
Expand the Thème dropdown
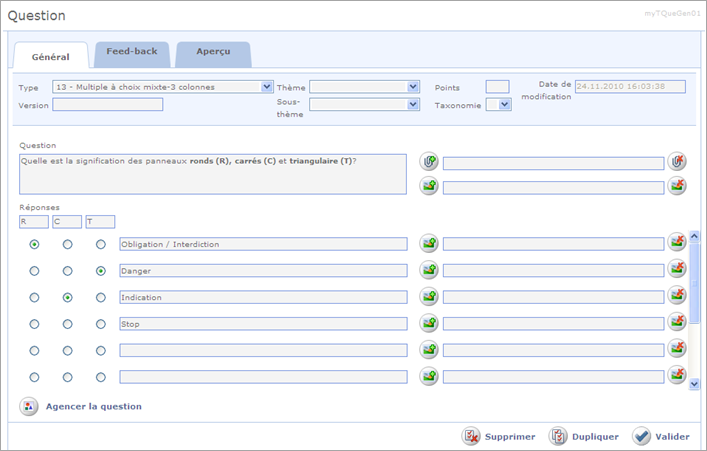pos(413,87)
